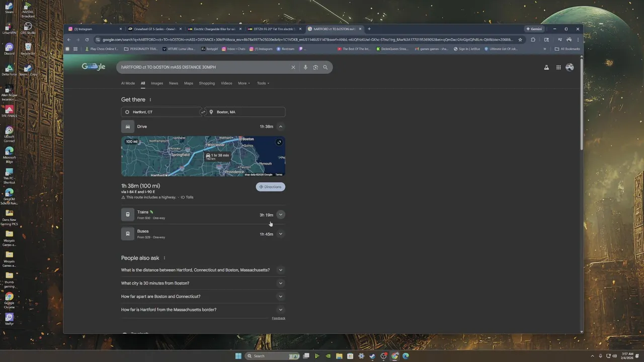
Task: Open the Tools dropdown
Action: [263, 83]
